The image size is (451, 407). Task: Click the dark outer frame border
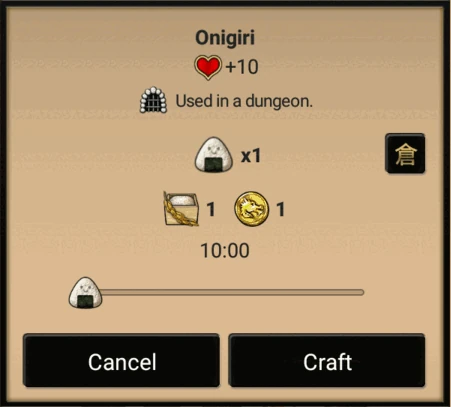pos(3,203)
